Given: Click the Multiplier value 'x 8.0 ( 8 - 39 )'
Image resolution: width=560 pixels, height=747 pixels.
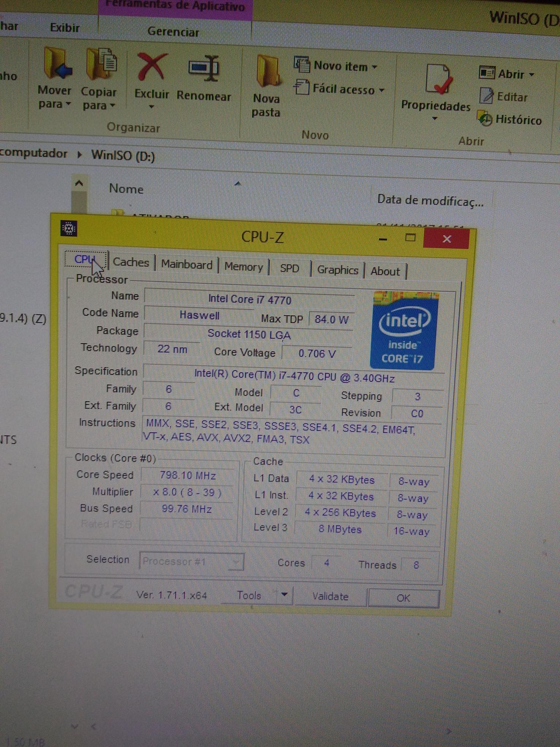Looking at the screenshot, I should (187, 492).
